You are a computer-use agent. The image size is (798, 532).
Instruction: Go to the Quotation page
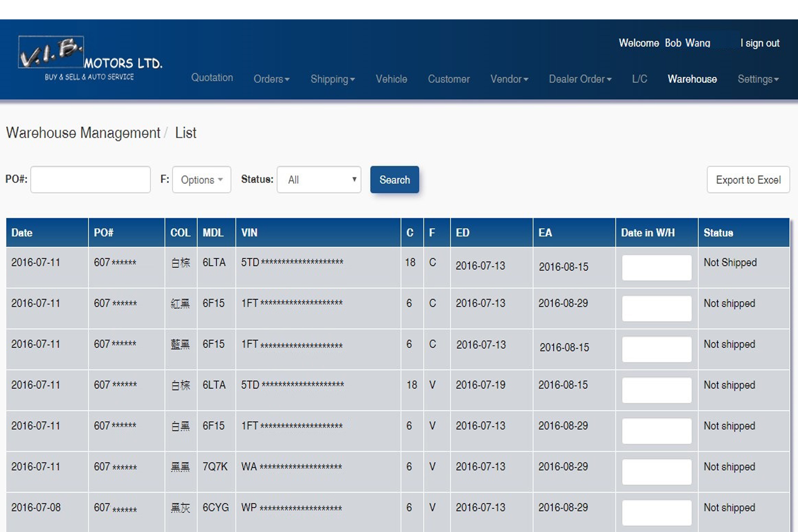pyautogui.click(x=212, y=78)
